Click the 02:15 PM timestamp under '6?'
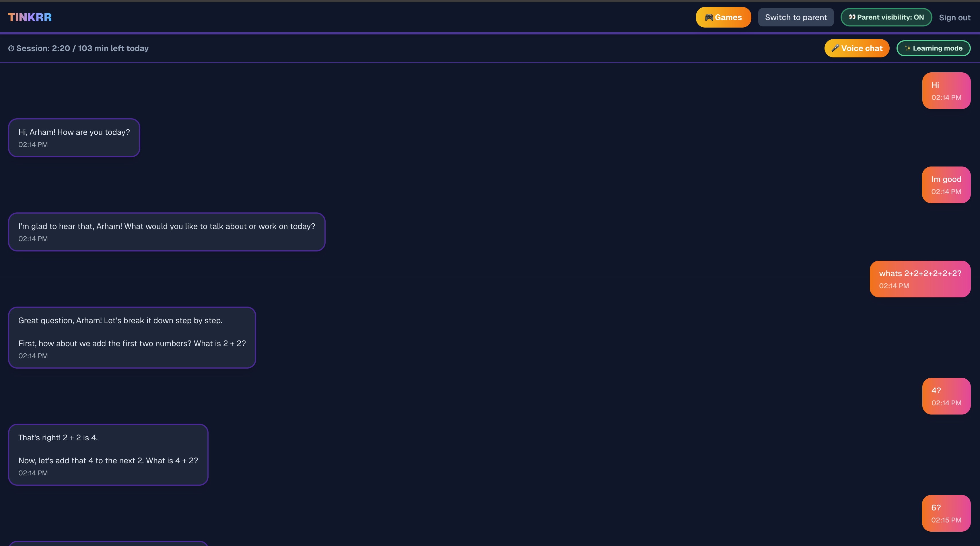 click(x=946, y=520)
